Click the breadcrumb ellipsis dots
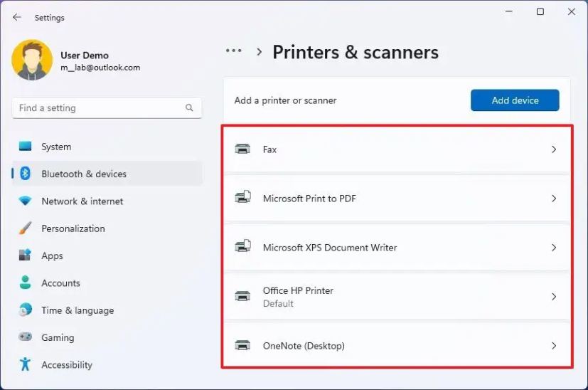The width and height of the screenshot is (588, 390). click(x=234, y=51)
